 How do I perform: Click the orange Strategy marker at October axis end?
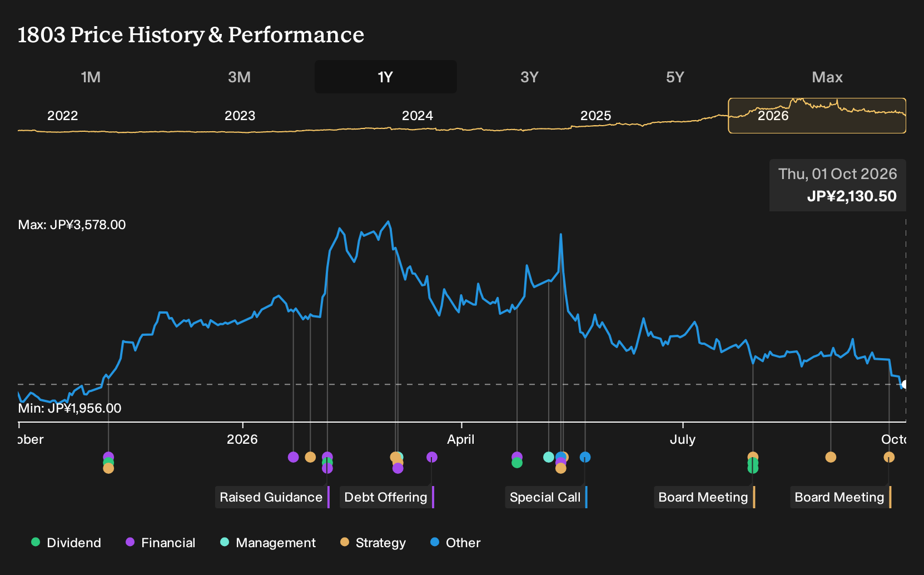coord(889,457)
